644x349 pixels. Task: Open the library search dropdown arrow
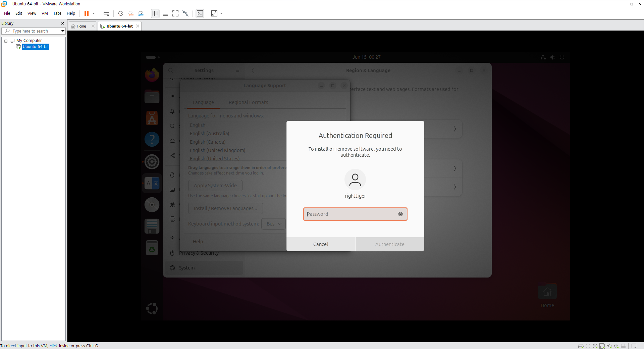[63, 31]
